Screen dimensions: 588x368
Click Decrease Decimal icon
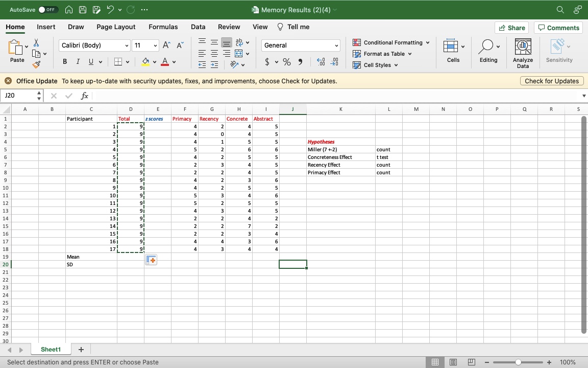click(x=334, y=61)
